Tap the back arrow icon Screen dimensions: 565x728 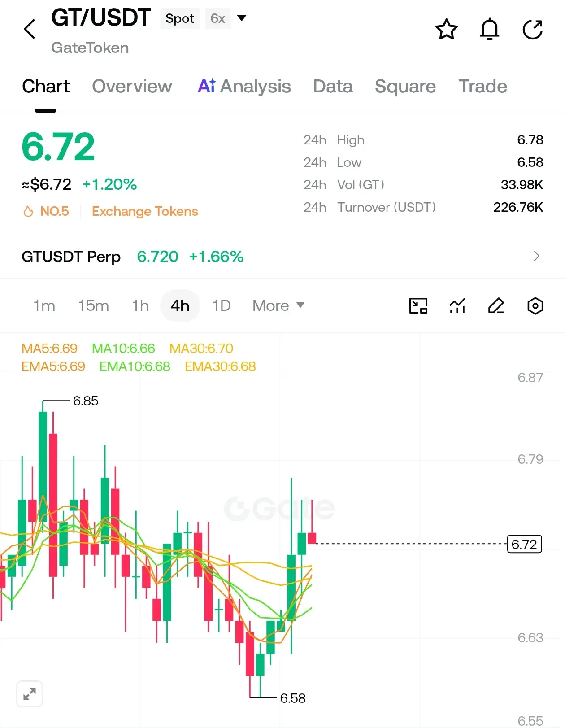click(x=30, y=29)
